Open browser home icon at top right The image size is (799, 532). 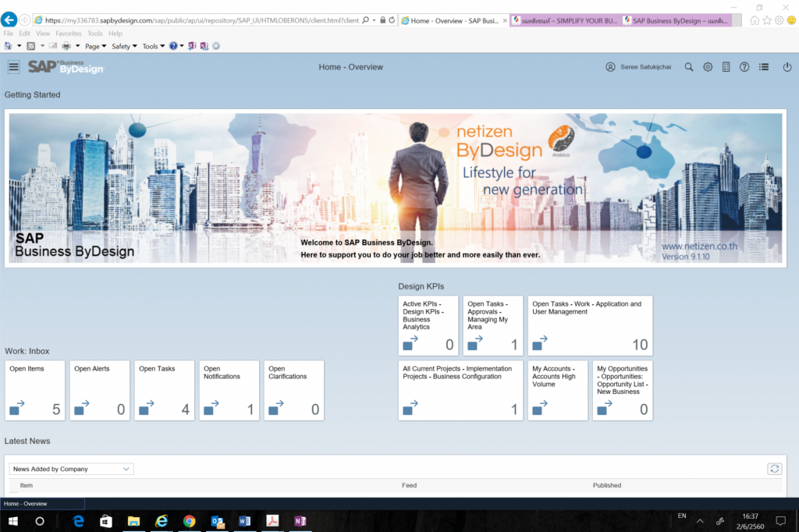point(755,20)
